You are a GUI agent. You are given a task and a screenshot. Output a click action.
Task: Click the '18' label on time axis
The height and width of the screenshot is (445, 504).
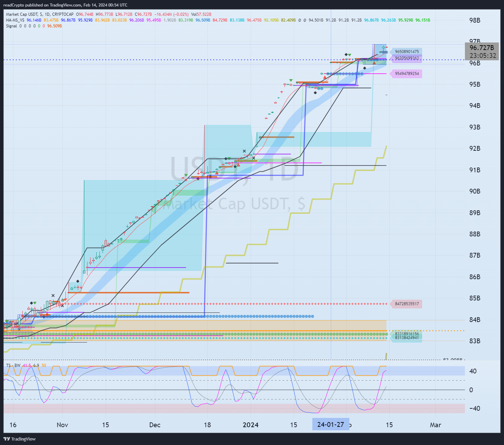(207, 425)
